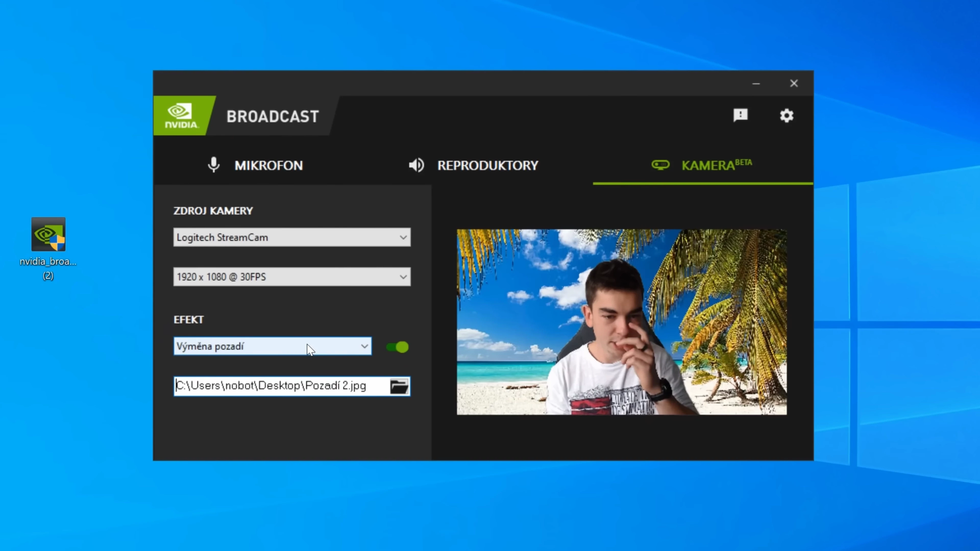The image size is (980, 551).
Task: Click the camera preview image
Action: 622,322
